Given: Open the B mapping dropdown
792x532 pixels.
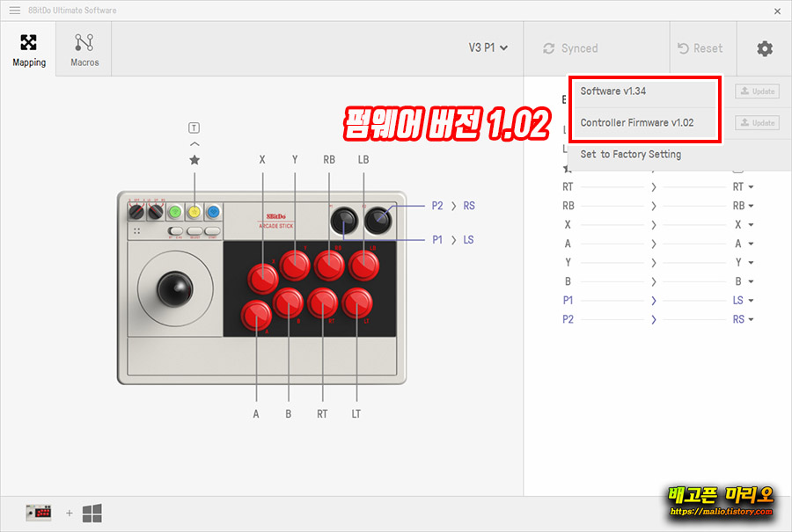Looking at the screenshot, I should click(744, 281).
